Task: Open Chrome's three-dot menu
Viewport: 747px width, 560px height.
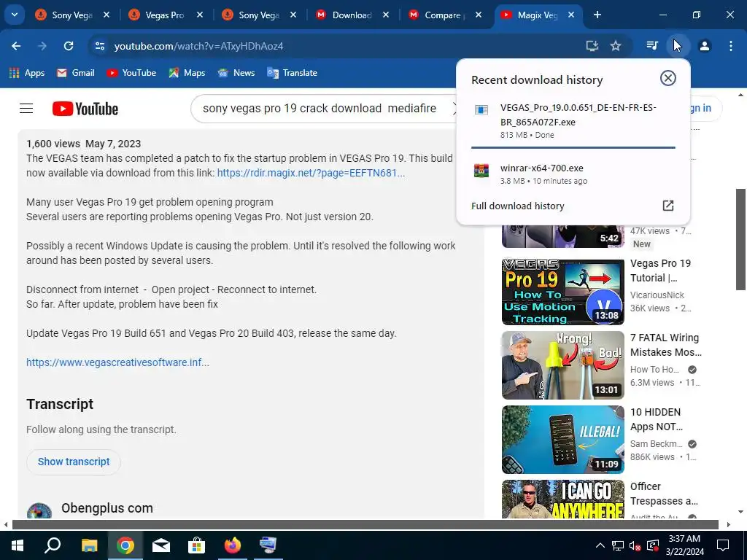Action: point(731,46)
